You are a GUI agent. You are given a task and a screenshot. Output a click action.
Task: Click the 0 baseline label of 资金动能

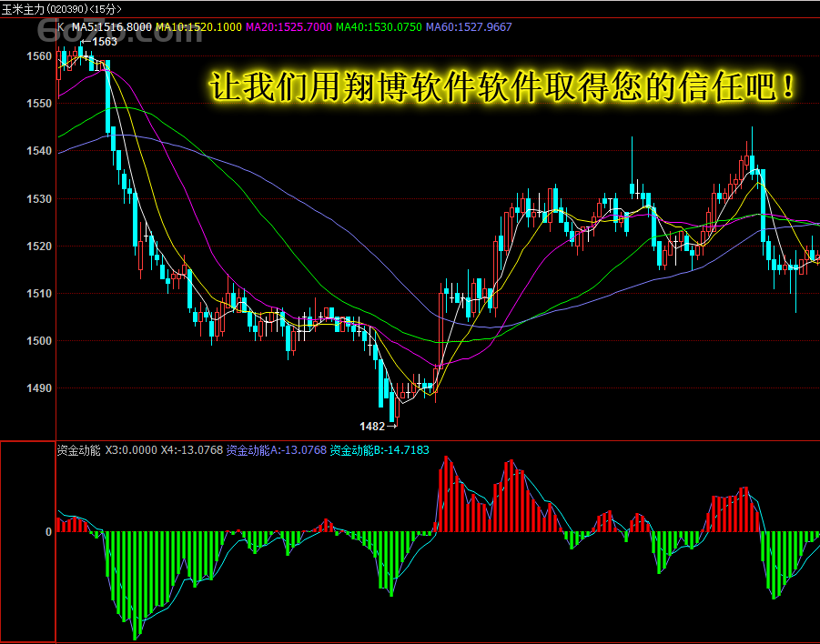[x=48, y=531]
